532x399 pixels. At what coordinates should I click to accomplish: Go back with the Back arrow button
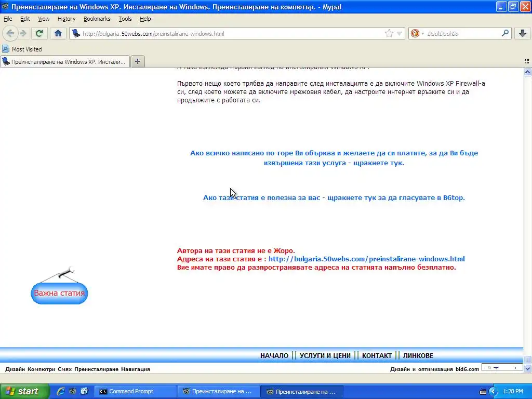pos(10,33)
